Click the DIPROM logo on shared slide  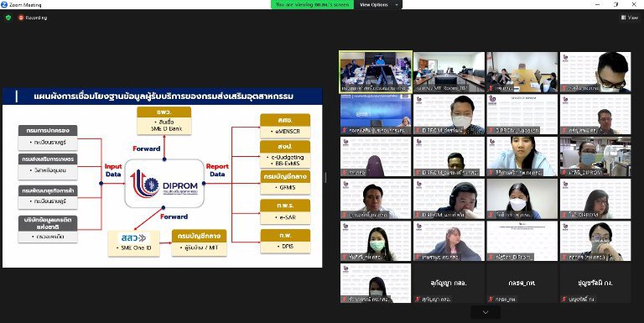(164, 184)
